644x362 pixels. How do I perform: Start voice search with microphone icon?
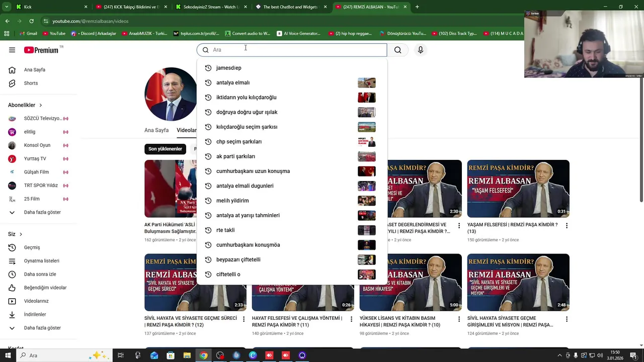point(421,50)
